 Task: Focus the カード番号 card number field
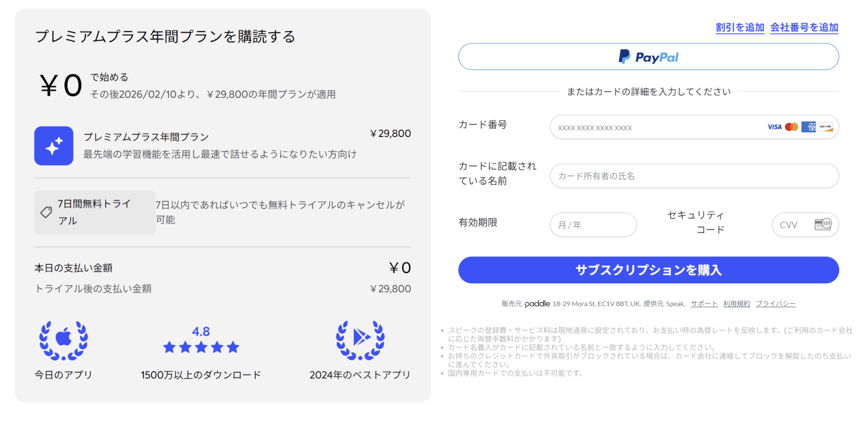657,128
